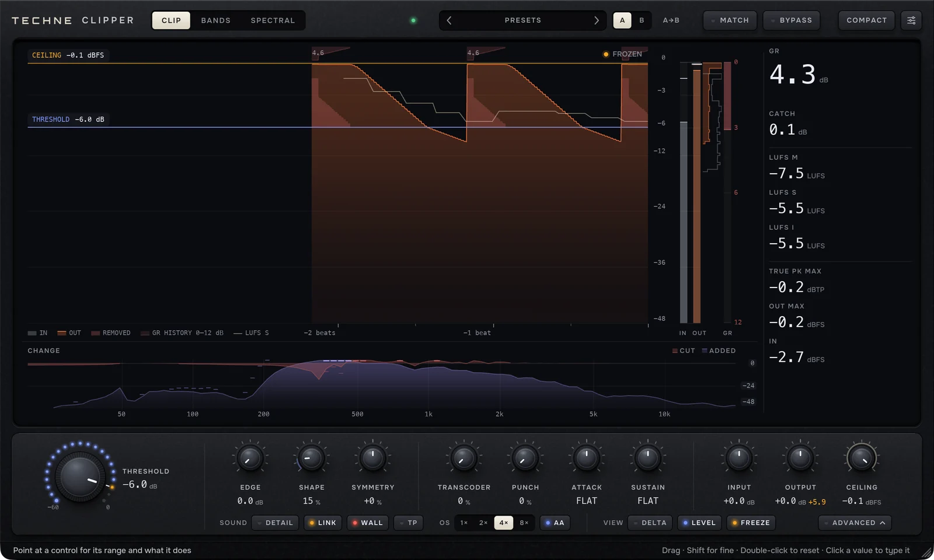The height and width of the screenshot is (560, 934).
Task: Copy A to B with A→B button
Action: [x=671, y=20]
